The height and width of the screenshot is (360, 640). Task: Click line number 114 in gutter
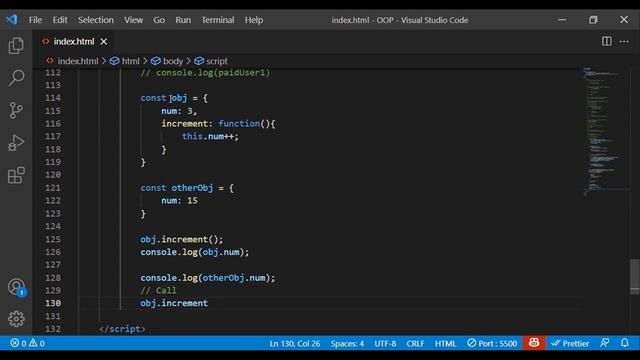[x=53, y=98]
